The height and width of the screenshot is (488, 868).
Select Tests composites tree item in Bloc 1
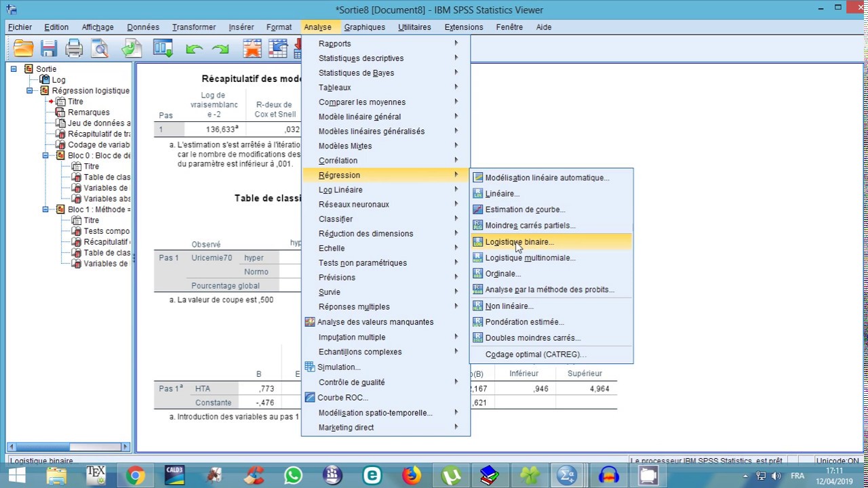point(106,232)
